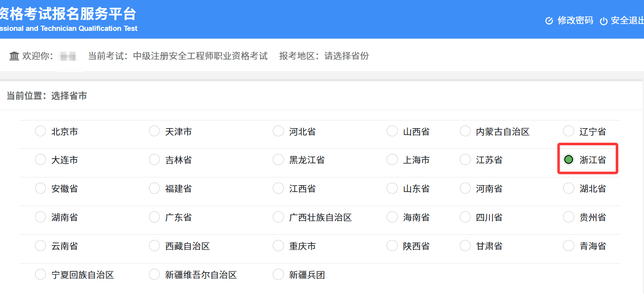
Task: Pick 新疆兵团 in the last row
Action: click(x=278, y=274)
